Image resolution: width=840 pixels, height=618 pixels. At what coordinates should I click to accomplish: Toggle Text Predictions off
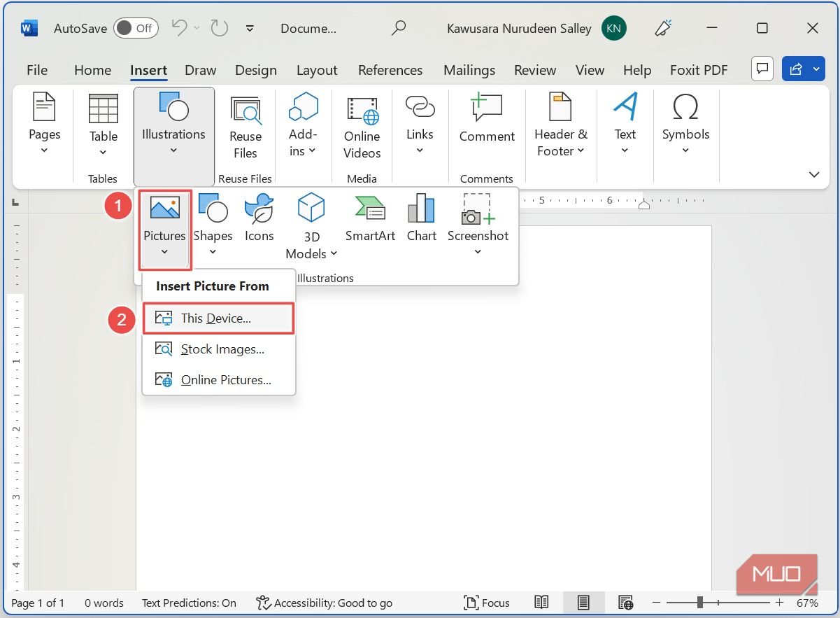pos(189,603)
